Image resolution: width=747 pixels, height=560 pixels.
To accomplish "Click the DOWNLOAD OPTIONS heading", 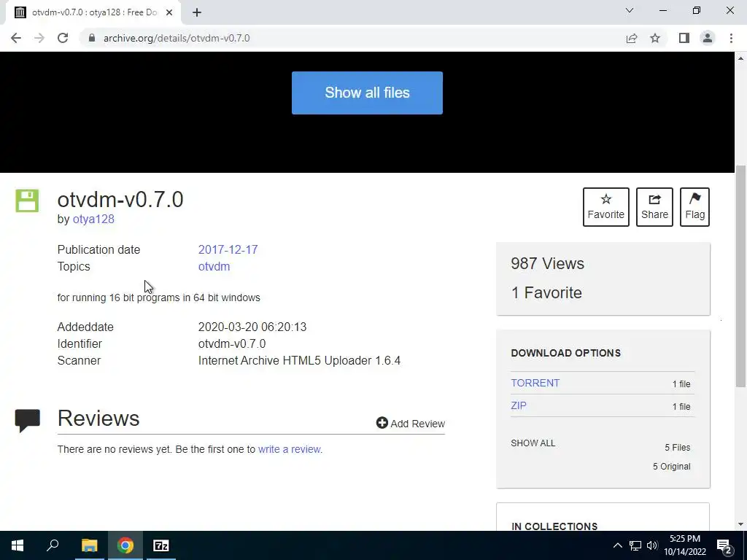I will click(565, 353).
